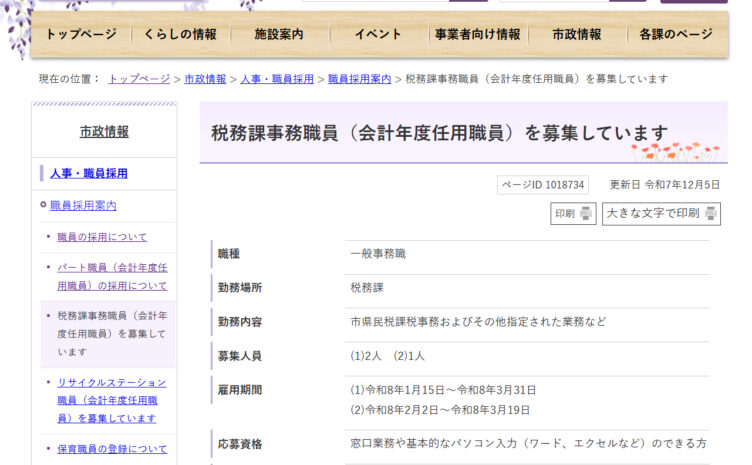
Task: Follow the 市政情報 breadcrumb link
Action: [205, 79]
